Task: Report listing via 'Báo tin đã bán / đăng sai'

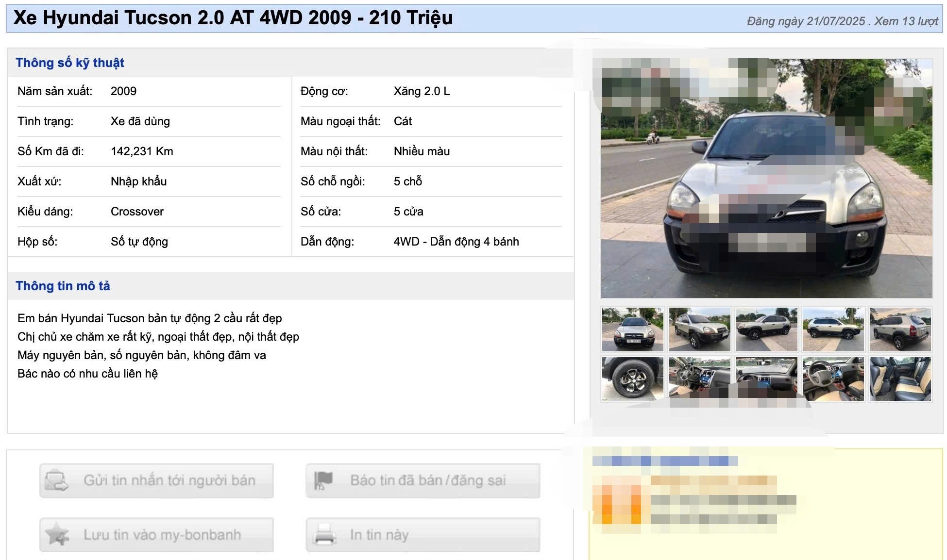Action: click(x=423, y=480)
